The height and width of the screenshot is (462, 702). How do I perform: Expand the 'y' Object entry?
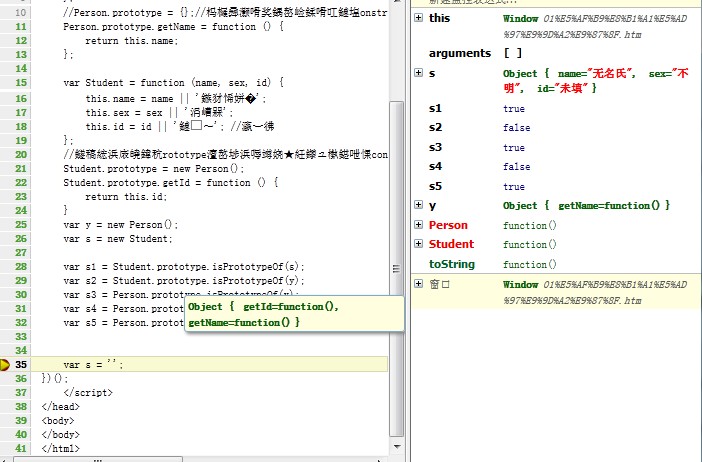coord(419,205)
